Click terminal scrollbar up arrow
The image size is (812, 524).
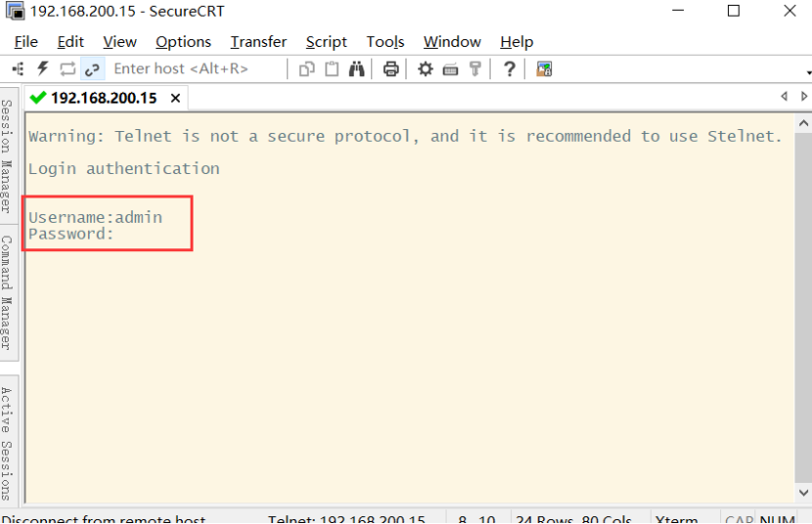tap(803, 123)
